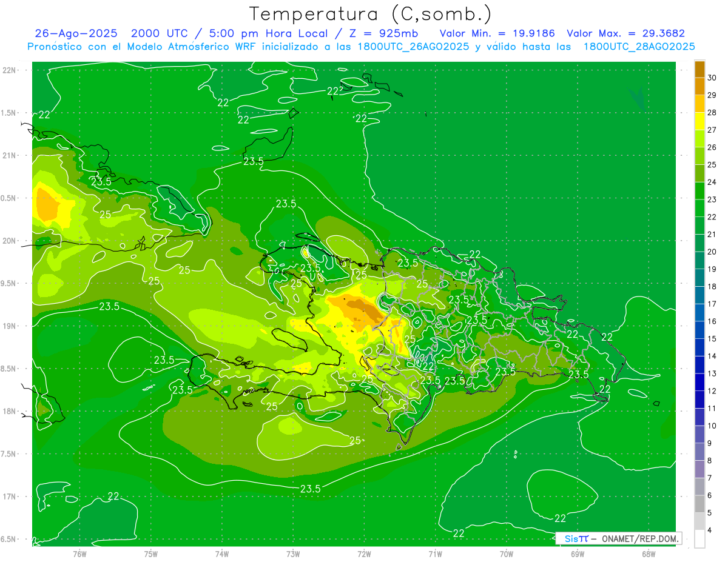
Task: Click the legend value 29
Action: [x=712, y=95]
